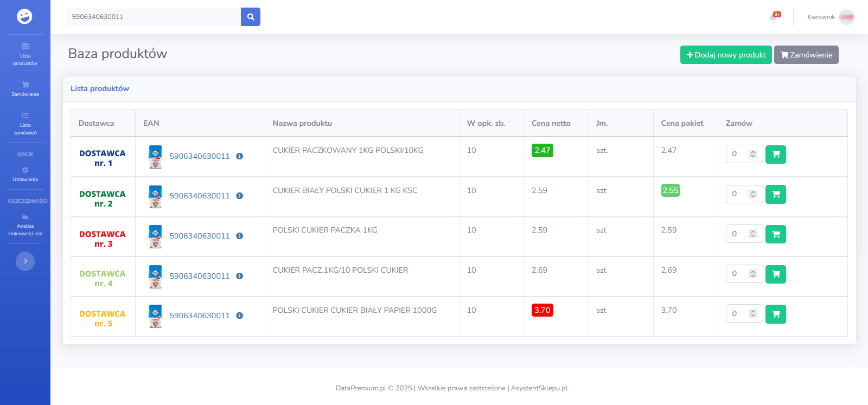
Task: Focus the EAN search field
Action: (153, 17)
